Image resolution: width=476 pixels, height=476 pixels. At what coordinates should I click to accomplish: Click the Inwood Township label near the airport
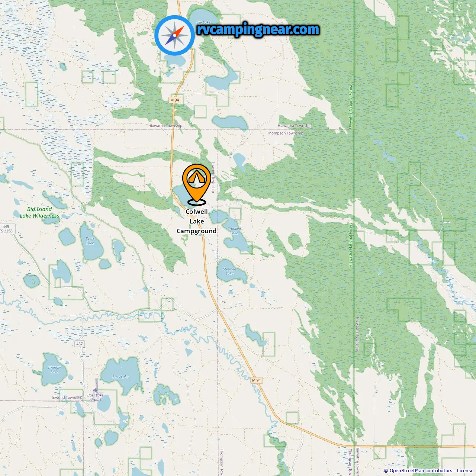[x=67, y=398]
